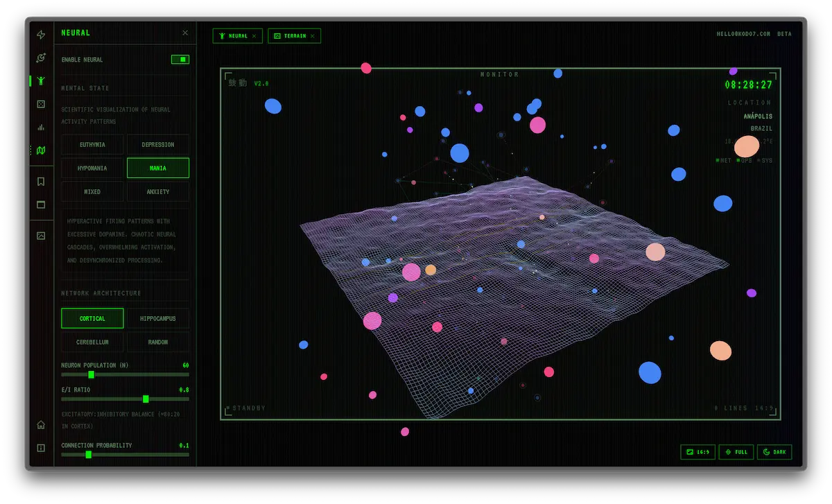
Task: Click the HELLO@KOD07.COM link
Action: (x=745, y=33)
